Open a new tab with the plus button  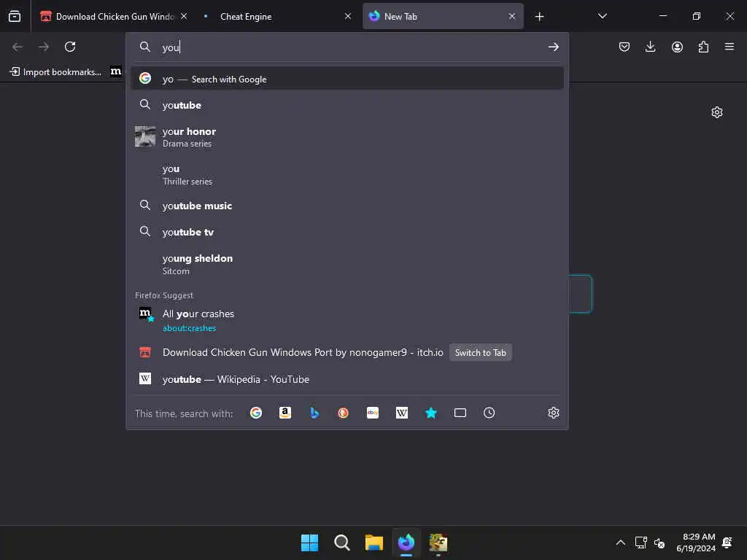click(539, 17)
